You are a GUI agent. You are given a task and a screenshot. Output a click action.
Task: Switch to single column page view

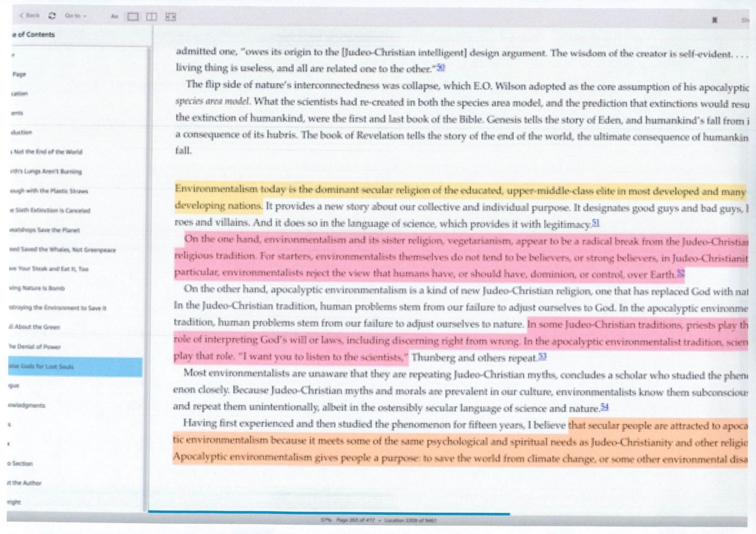point(133,17)
